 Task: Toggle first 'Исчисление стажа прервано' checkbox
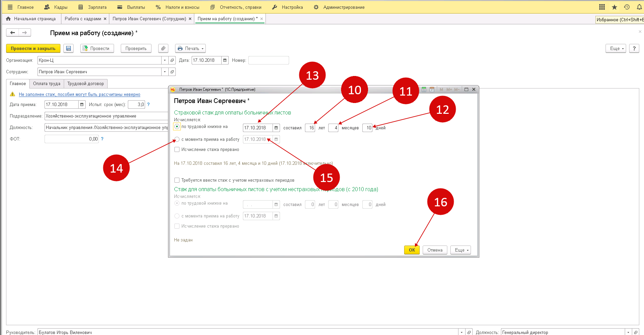coord(177,150)
